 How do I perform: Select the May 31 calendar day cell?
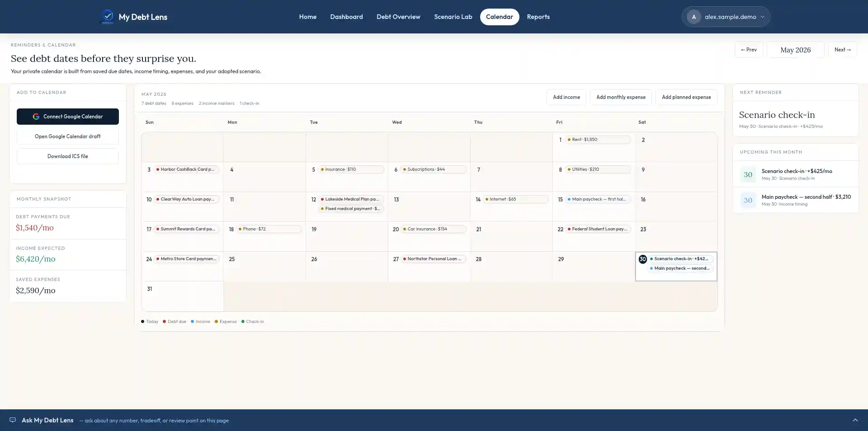click(x=183, y=296)
